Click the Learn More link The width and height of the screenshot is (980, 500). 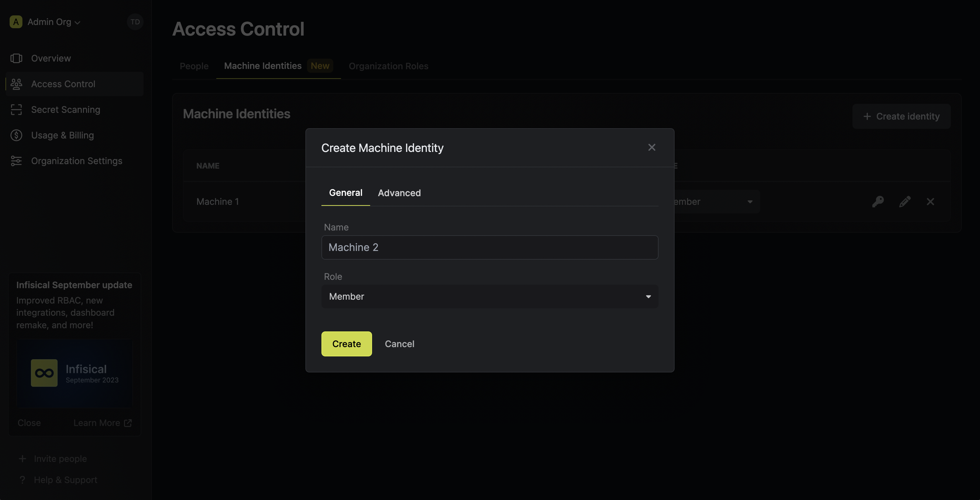point(102,423)
